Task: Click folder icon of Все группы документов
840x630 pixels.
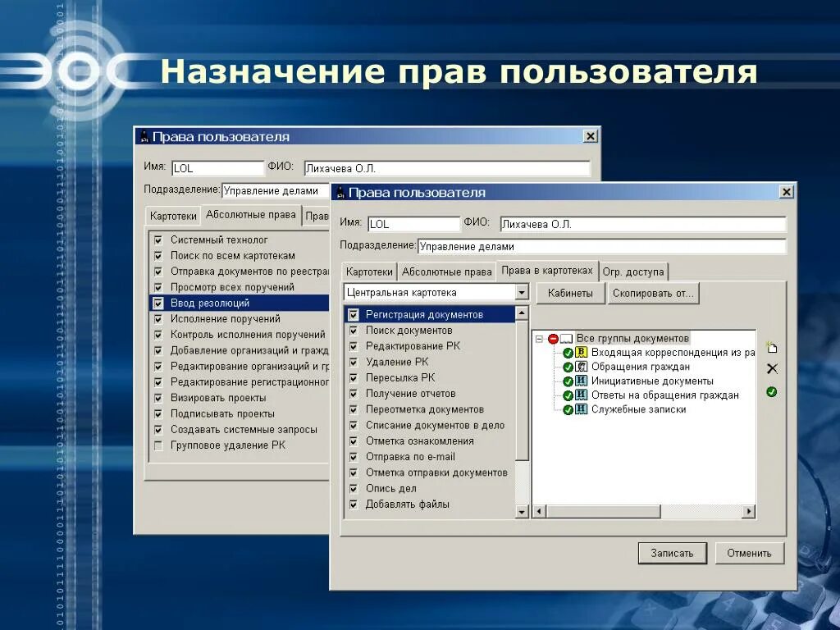Action: click(567, 339)
